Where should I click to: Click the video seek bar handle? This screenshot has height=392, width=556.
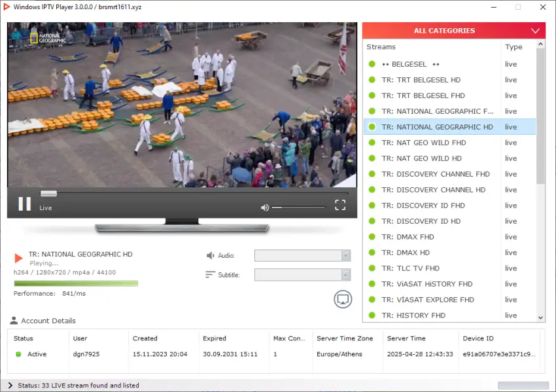48,193
